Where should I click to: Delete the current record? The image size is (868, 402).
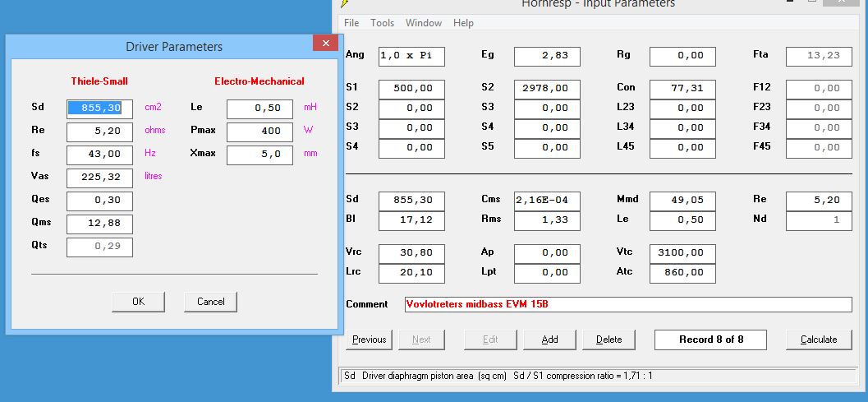point(609,340)
